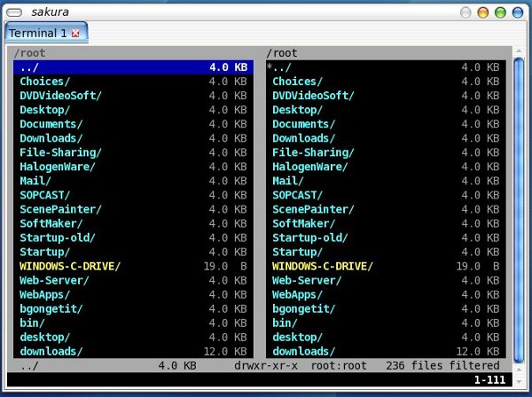Click root:root owner in status bar
532x397 pixels.
339,366
